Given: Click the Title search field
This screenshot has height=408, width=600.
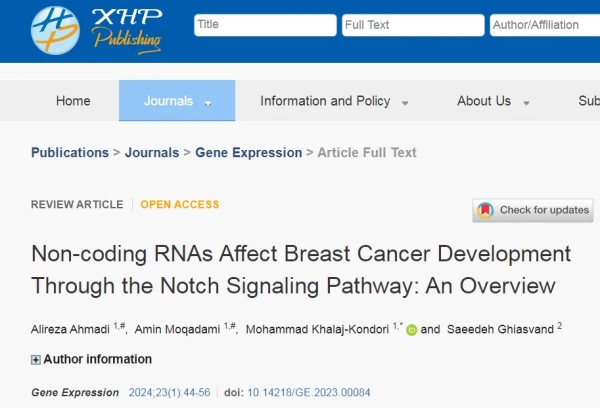Looking at the screenshot, I should [265, 25].
